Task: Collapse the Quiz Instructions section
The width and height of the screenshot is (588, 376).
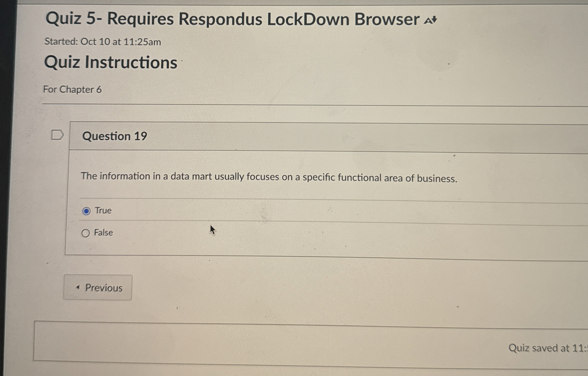Action: [111, 63]
